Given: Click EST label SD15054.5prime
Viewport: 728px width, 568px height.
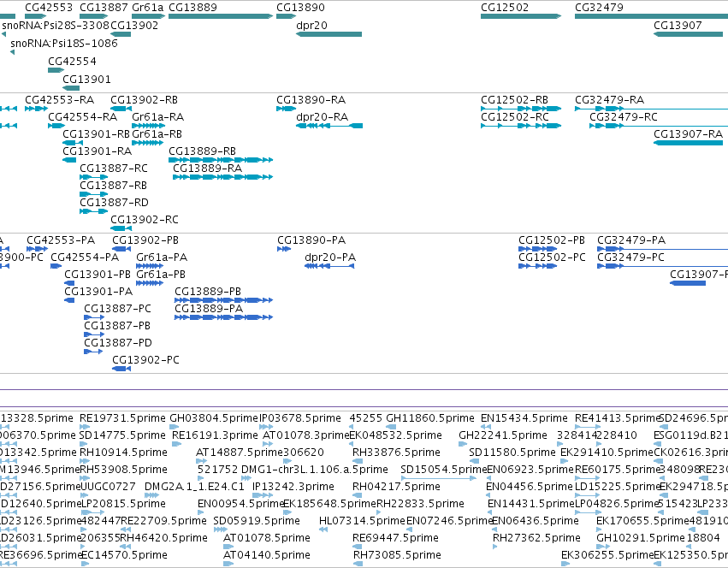Looking at the screenshot, I should tap(443, 469).
